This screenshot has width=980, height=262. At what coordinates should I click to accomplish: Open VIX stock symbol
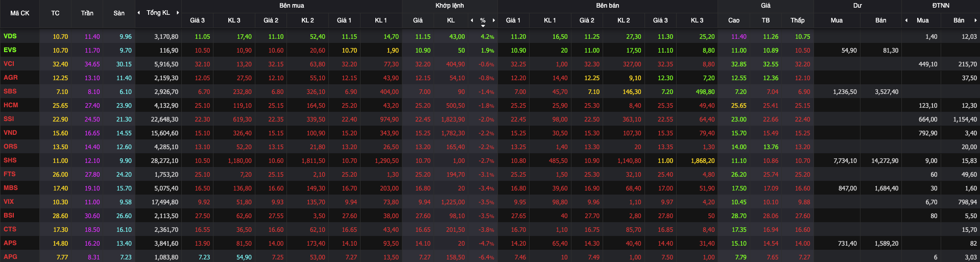pos(9,202)
